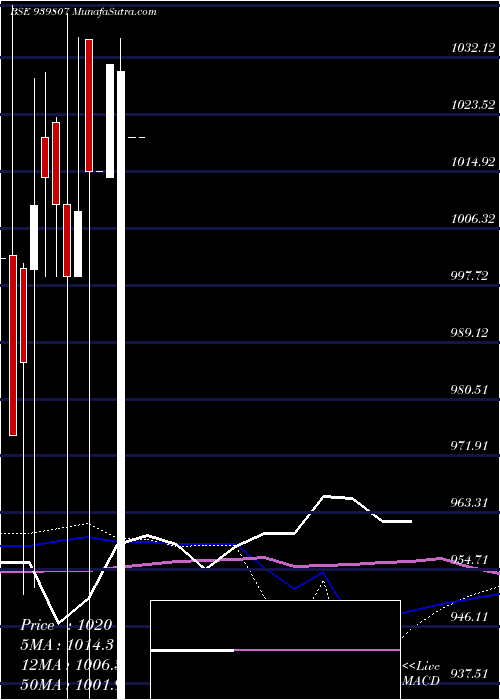This screenshot has width=500, height=700.
Task: Click the 954.71 price axis label
Action: pos(469,559)
